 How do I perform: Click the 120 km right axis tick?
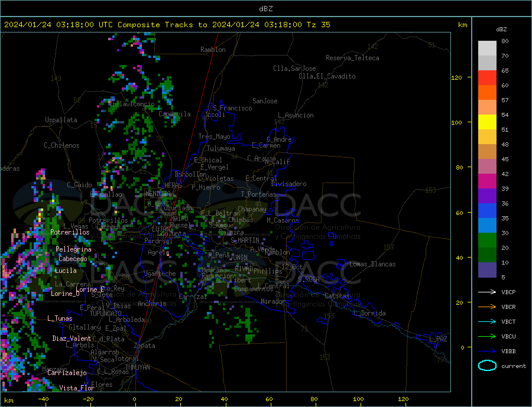click(457, 77)
